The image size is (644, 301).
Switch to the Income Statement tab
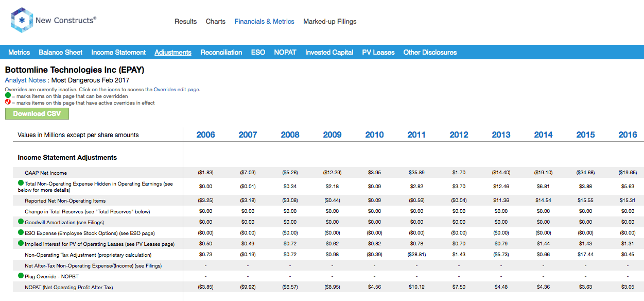(118, 52)
